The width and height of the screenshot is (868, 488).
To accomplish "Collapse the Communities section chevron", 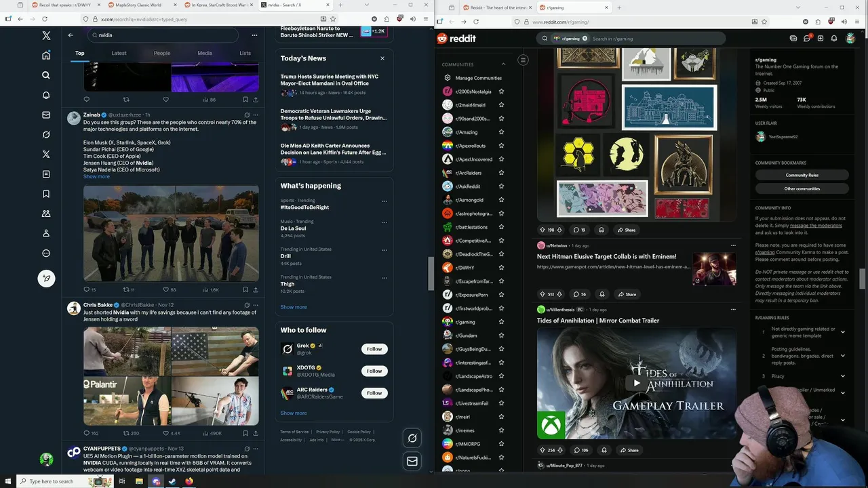I will pyautogui.click(x=503, y=64).
